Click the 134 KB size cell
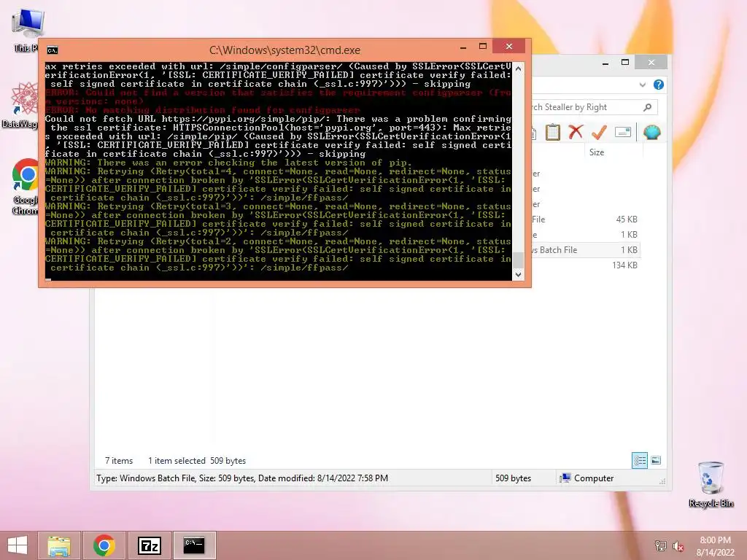The height and width of the screenshot is (560, 747). [x=624, y=265]
